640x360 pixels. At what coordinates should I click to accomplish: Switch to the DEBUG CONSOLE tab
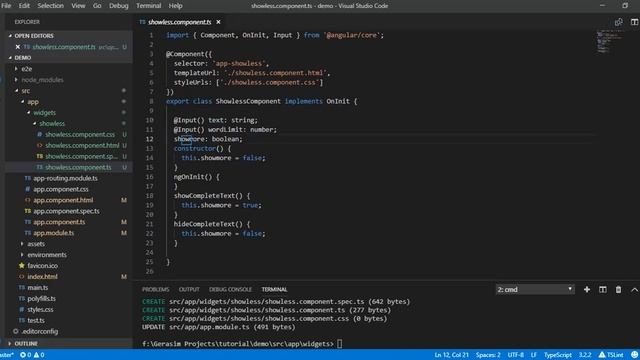click(x=230, y=289)
